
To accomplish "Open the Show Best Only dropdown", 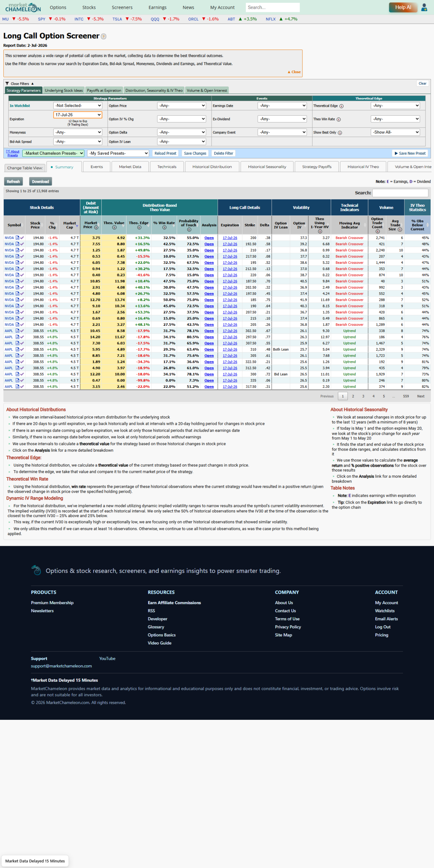I will point(395,132).
